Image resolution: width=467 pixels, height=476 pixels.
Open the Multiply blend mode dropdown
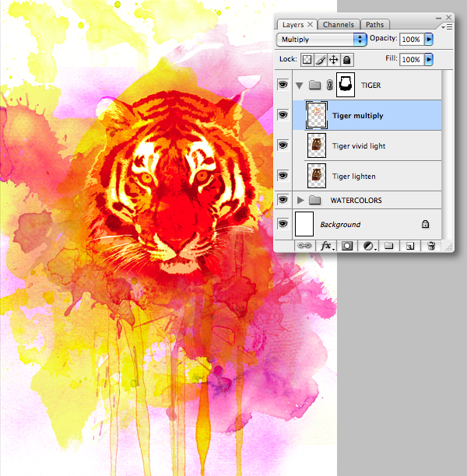321,40
